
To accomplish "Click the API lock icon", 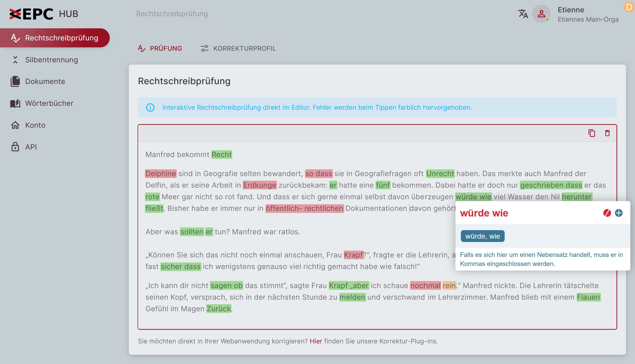I will point(15,147).
